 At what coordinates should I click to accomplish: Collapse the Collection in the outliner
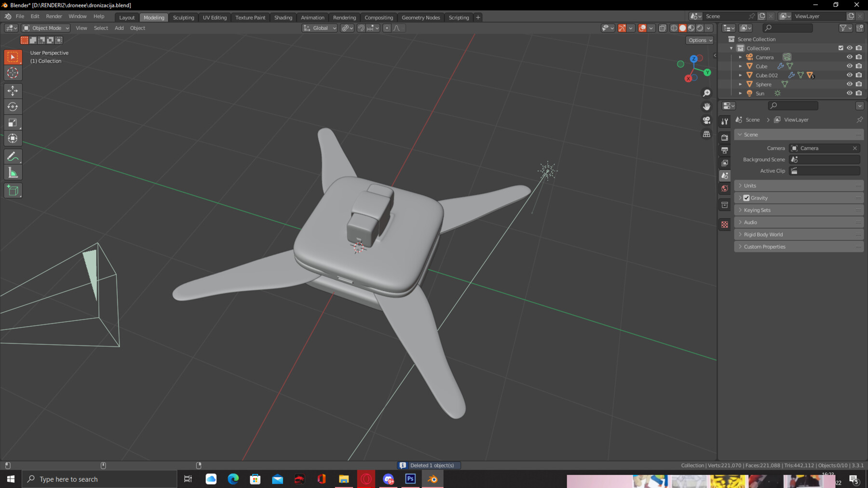(731, 48)
